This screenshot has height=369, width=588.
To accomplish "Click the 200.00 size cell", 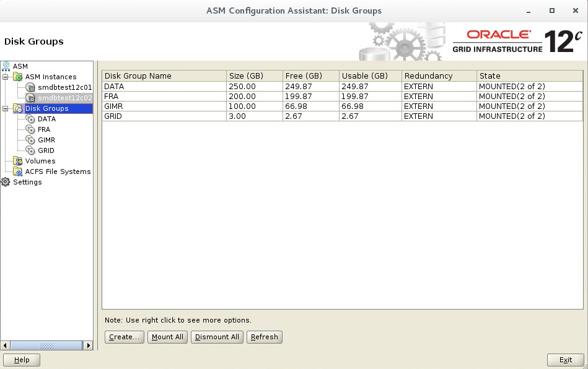I will (x=255, y=97).
